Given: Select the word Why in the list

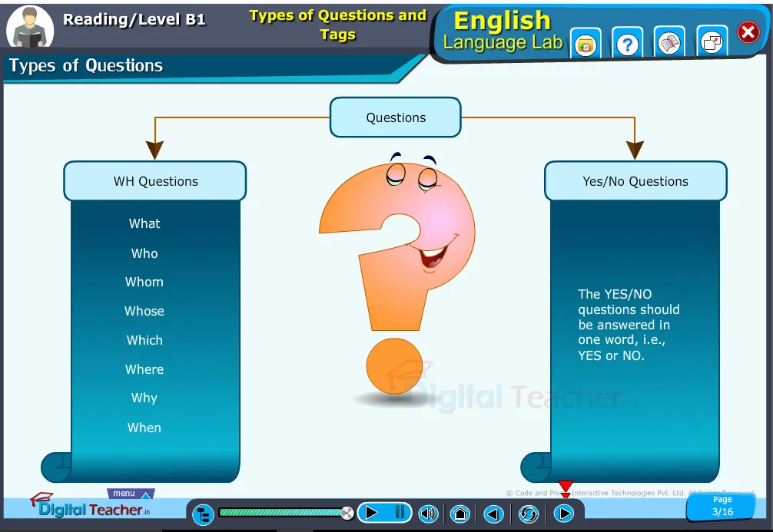Looking at the screenshot, I should [144, 398].
